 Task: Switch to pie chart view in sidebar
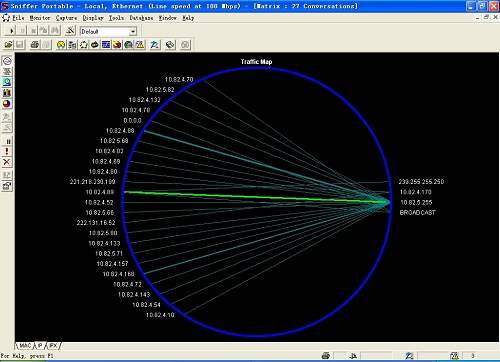point(7,104)
